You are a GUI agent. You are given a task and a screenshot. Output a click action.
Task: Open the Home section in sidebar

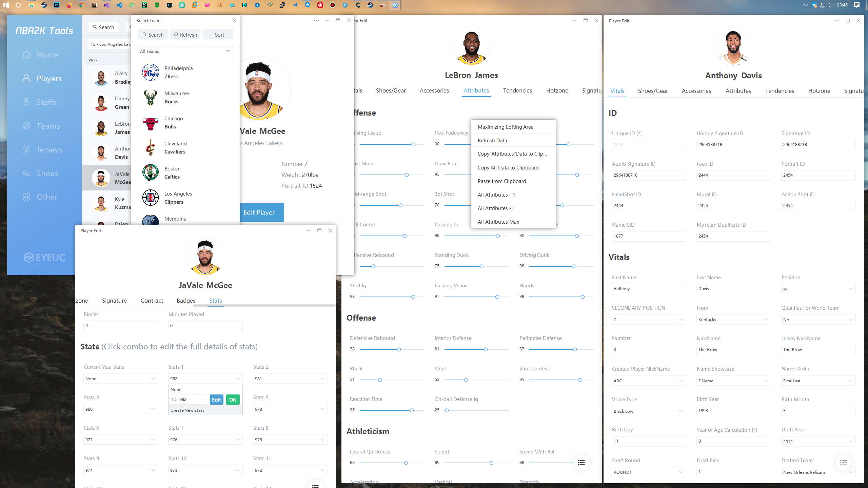47,55
